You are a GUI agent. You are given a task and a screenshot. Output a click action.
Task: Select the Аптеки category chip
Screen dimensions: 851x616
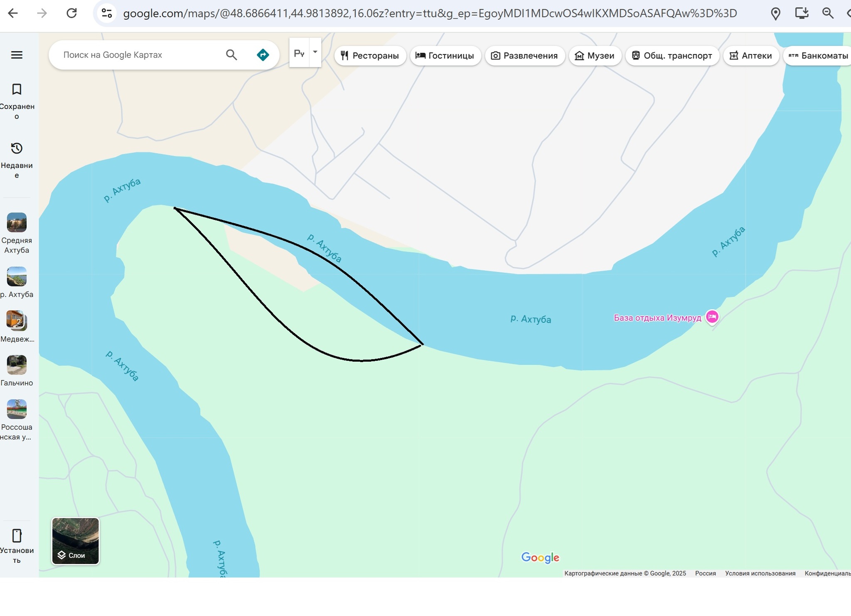(750, 56)
